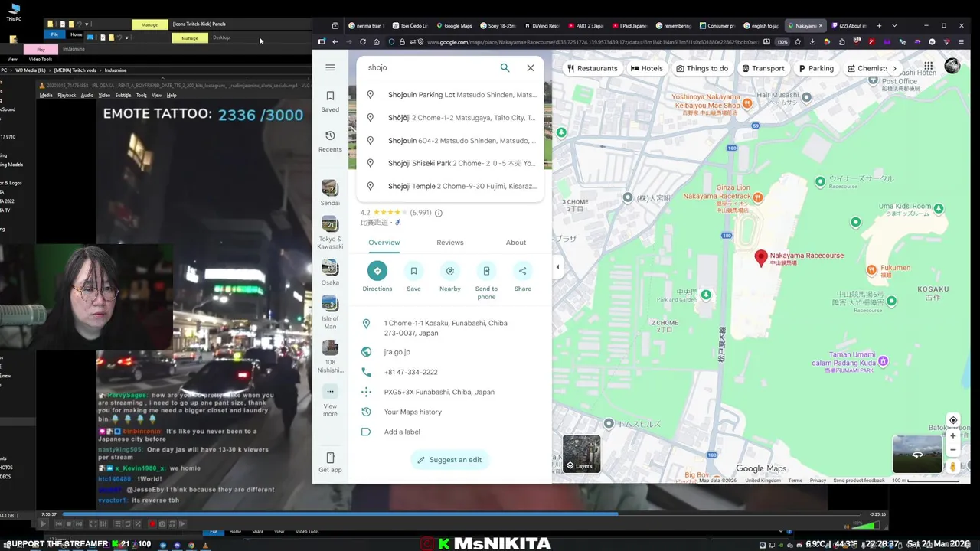The height and width of the screenshot is (551, 980).
Task: Click the search magnifier icon in Maps
Action: click(505, 67)
